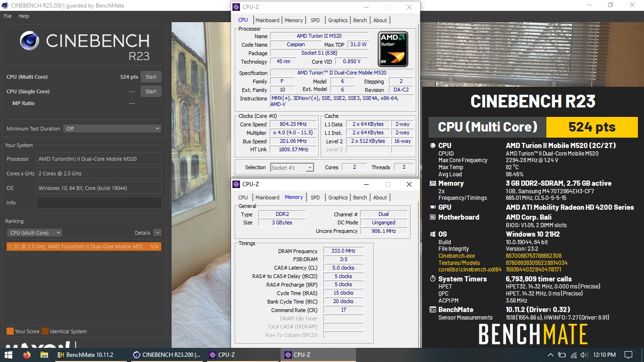The width and height of the screenshot is (644, 362).
Task: Click Core Speed value 804.25 MHz
Action: 293,124
